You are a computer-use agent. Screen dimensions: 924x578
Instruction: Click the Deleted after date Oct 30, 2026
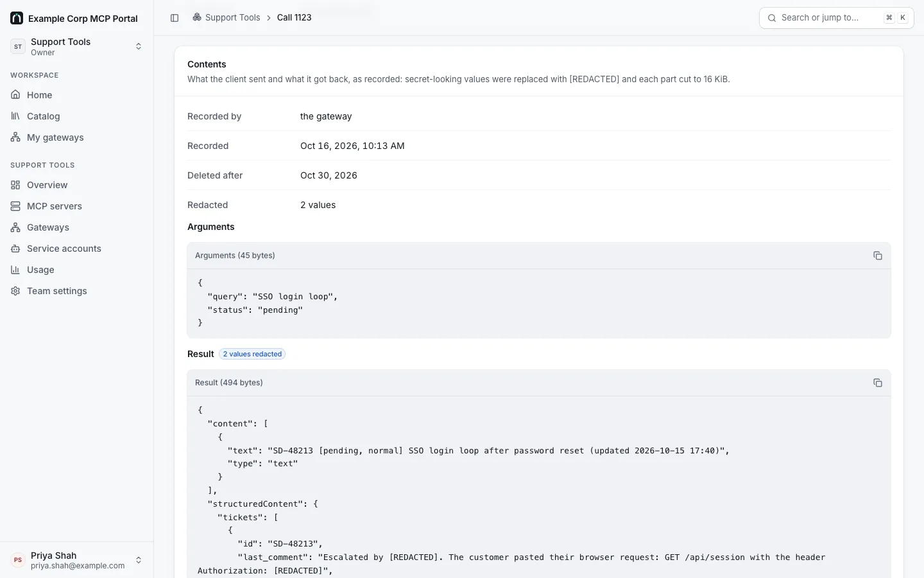329,175
